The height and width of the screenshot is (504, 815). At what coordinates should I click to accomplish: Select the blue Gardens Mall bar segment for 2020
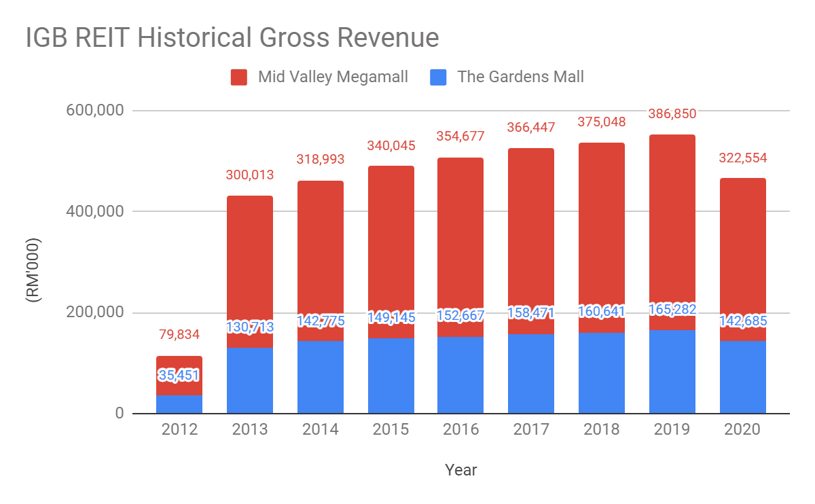coord(743,377)
